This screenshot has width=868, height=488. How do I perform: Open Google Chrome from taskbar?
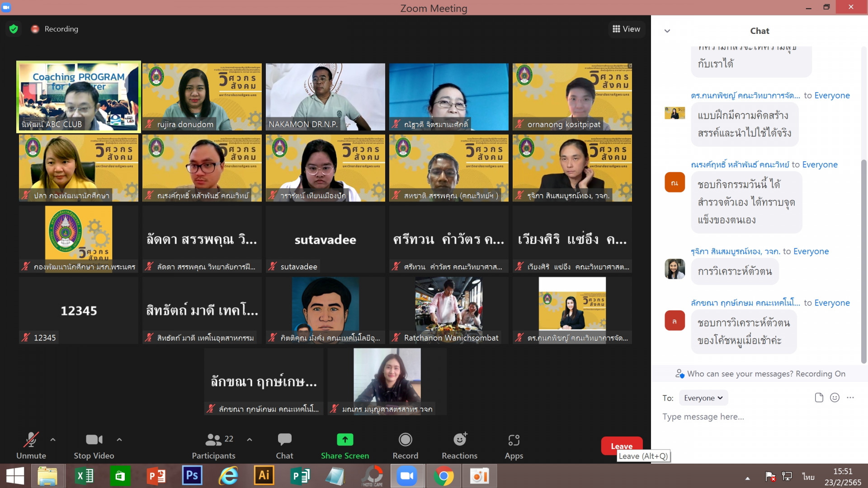(443, 476)
